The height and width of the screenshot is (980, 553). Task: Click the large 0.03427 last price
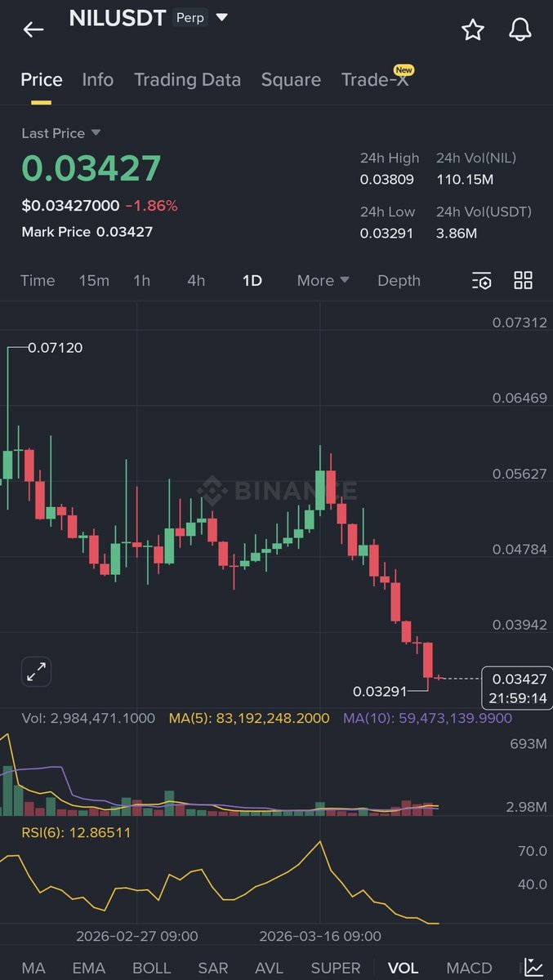(91, 168)
